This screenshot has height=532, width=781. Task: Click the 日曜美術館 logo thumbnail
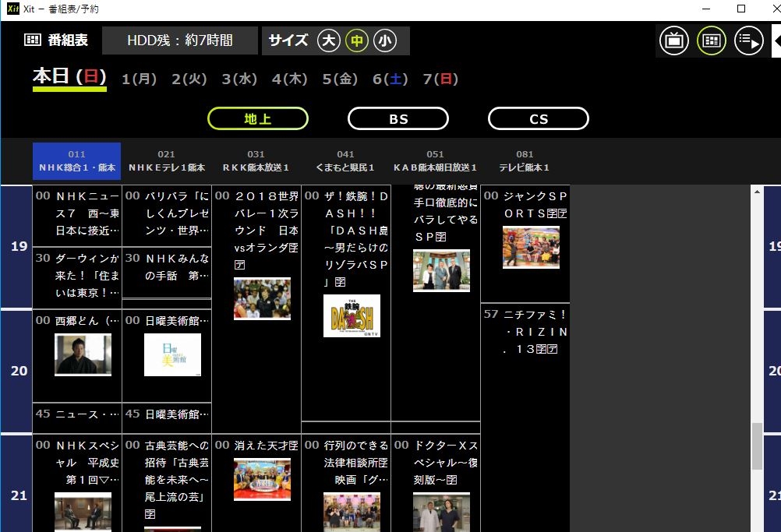coord(172,354)
